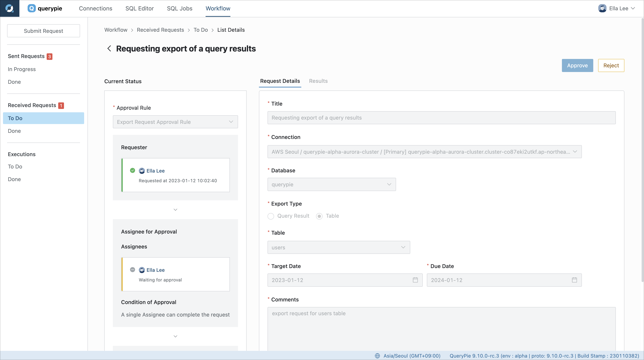Click Received Requests breadcrumb link
Viewport: 644px width, 360px height.
coord(160,30)
